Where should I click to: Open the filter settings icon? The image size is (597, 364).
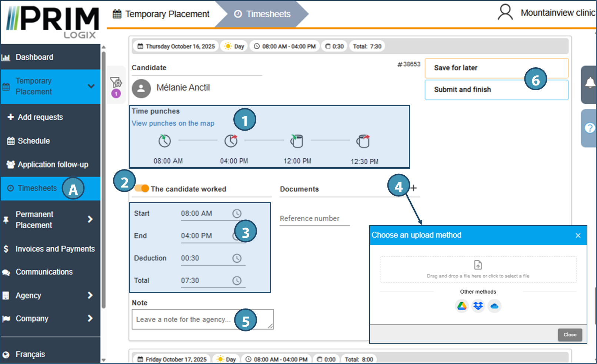click(116, 82)
